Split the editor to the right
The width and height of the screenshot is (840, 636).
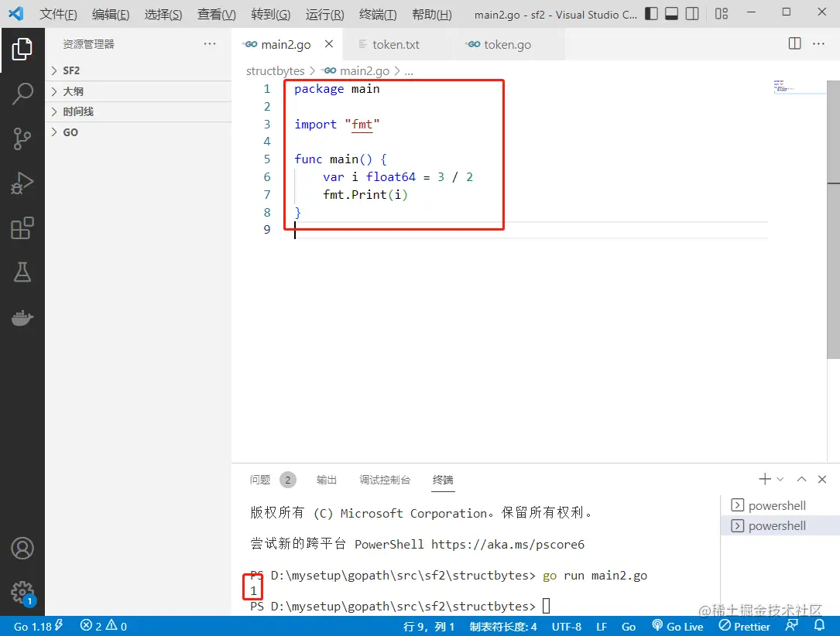(795, 43)
